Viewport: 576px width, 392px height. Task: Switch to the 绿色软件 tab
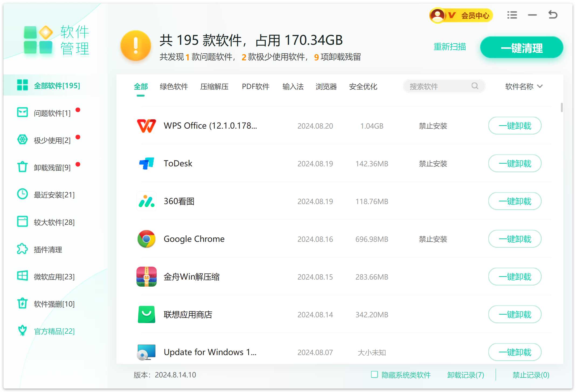coord(174,87)
